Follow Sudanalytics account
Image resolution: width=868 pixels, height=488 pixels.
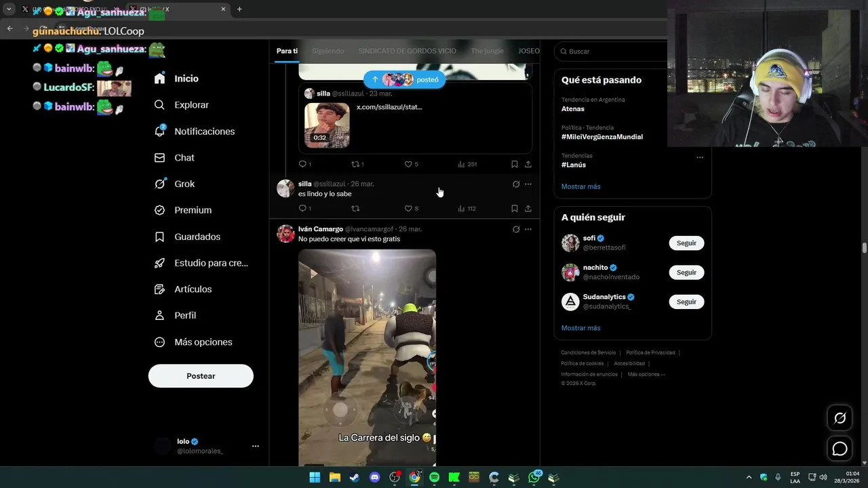pyautogui.click(x=686, y=302)
